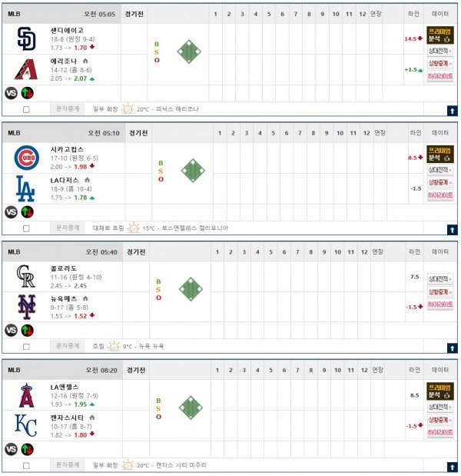The image size is (461, 476).
Task: Click 문자중계 in the Angels-Kansas City game
Action: [x=68, y=465]
